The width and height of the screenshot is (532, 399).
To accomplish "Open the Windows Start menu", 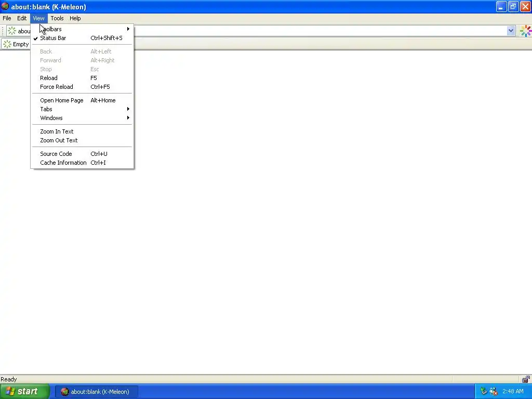I will 25,392.
